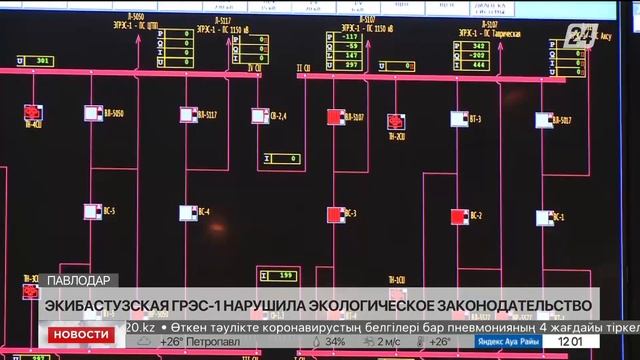Select the ВТ-3 breaker symbol
This screenshot has height=360, width=640.
click(459, 119)
